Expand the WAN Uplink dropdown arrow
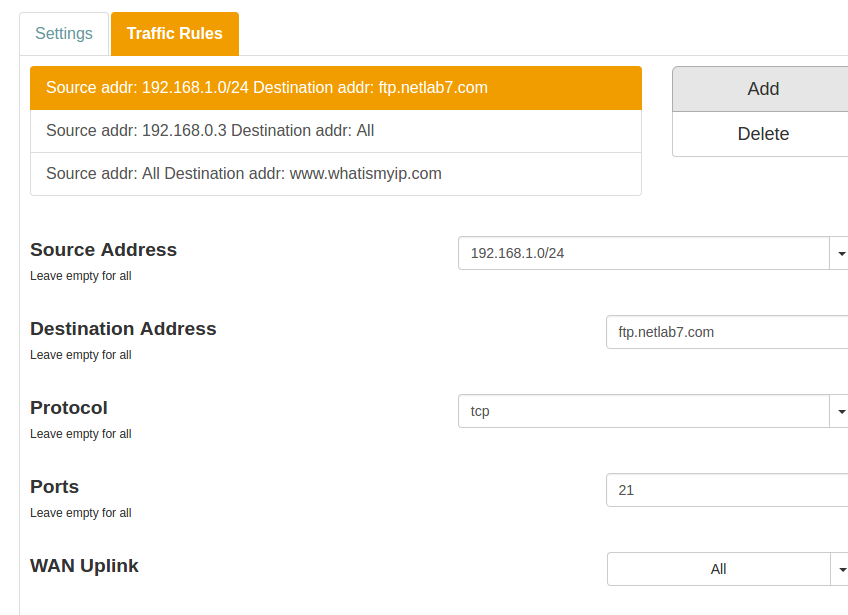This screenshot has width=848, height=615. pyautogui.click(x=840, y=570)
